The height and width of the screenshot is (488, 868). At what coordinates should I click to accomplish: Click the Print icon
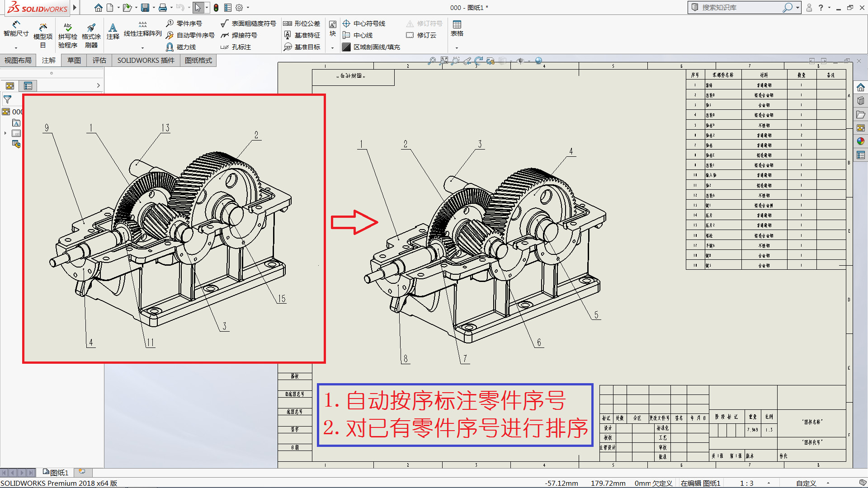pyautogui.click(x=163, y=8)
